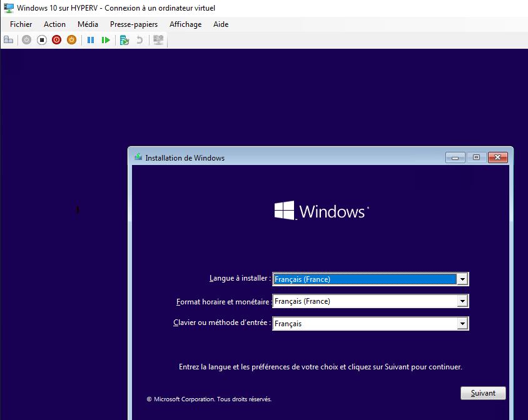Open the Fichier menu

21,24
